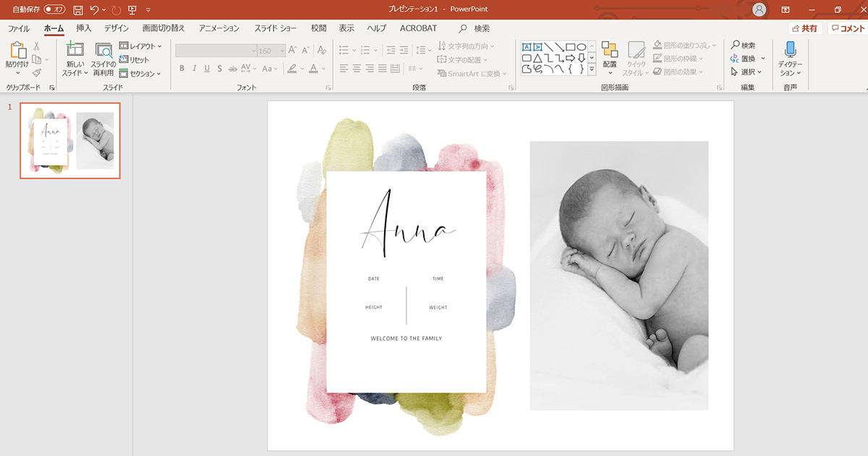Toggle italic formatting button

[194, 69]
